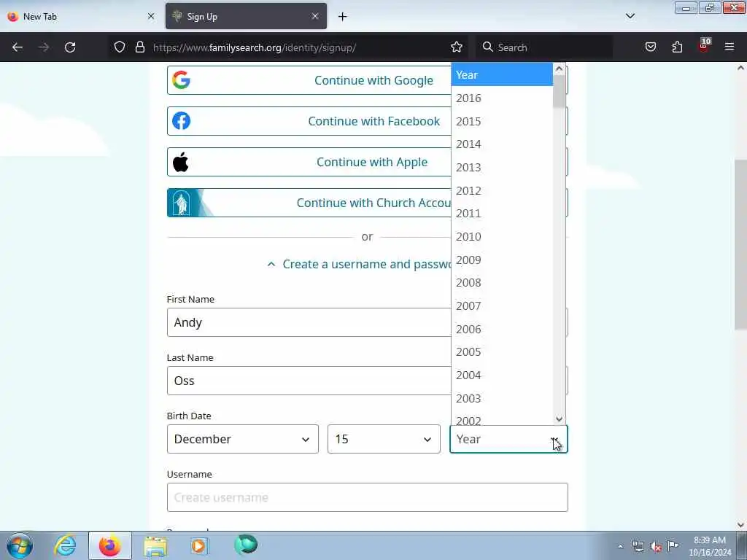Close the Sign Up tab
This screenshot has height=560, width=747.
pyautogui.click(x=315, y=16)
